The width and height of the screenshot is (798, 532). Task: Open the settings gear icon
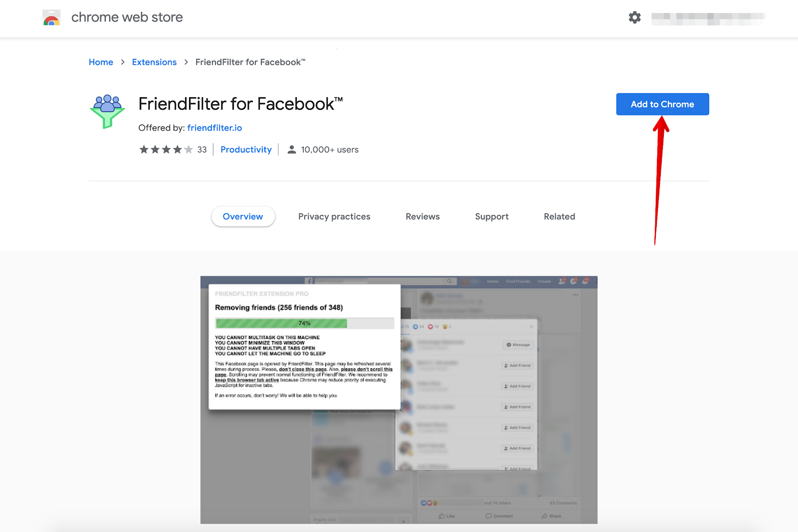pyautogui.click(x=634, y=17)
